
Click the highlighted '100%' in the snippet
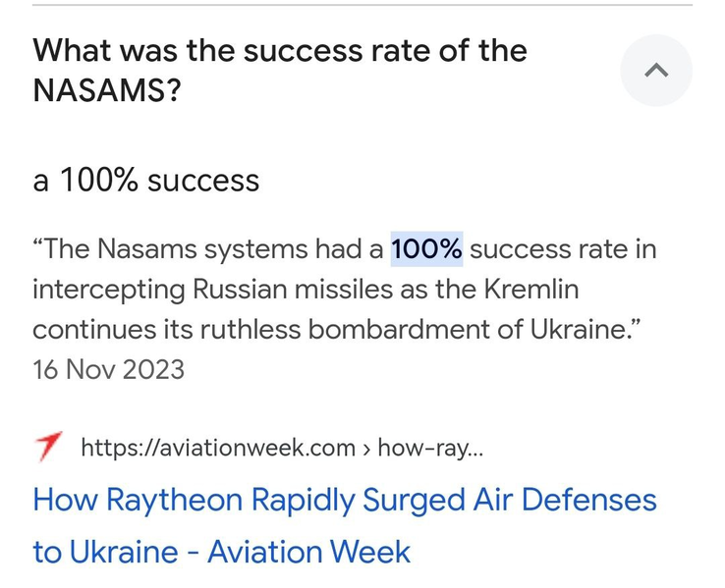[426, 249]
